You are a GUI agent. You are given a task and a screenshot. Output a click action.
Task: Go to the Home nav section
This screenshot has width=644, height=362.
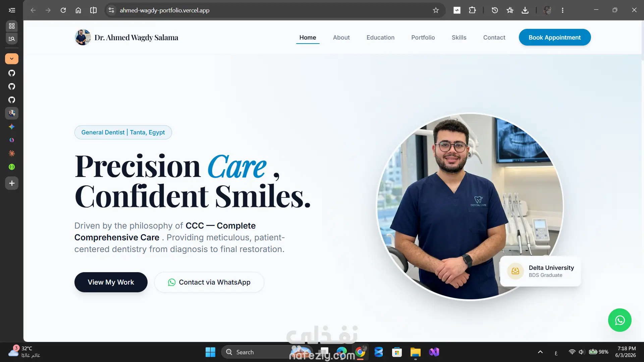(x=308, y=38)
